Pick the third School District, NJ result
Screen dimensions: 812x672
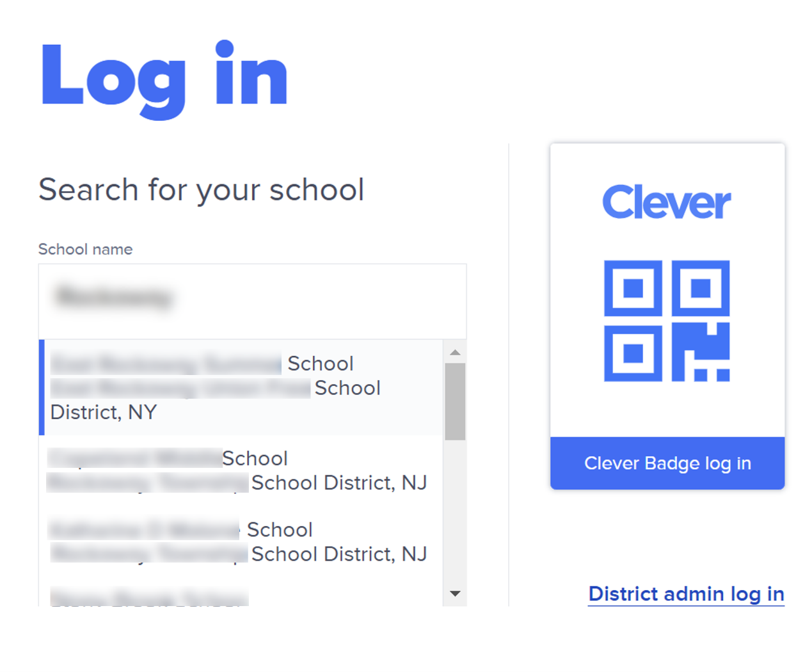click(x=241, y=541)
